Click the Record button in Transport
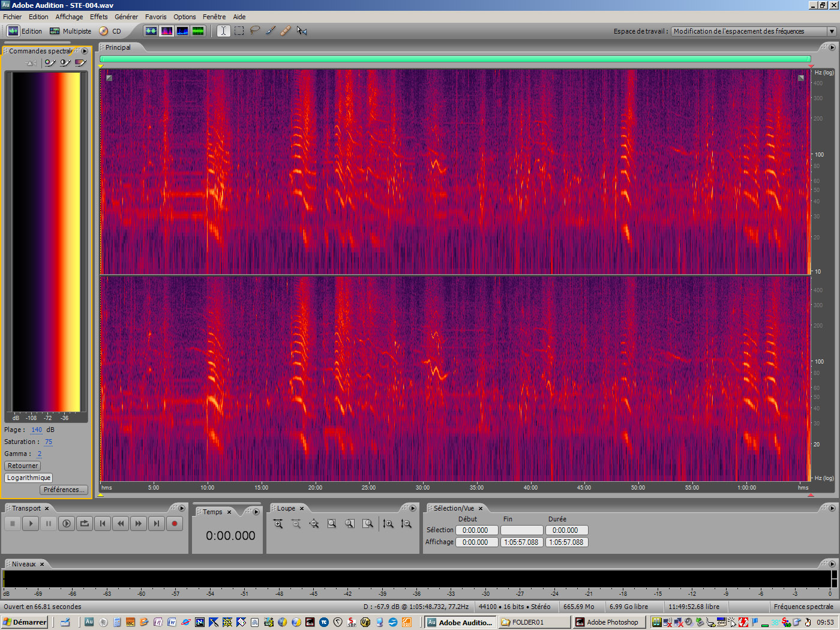Image resolution: width=840 pixels, height=630 pixels. 175,524
